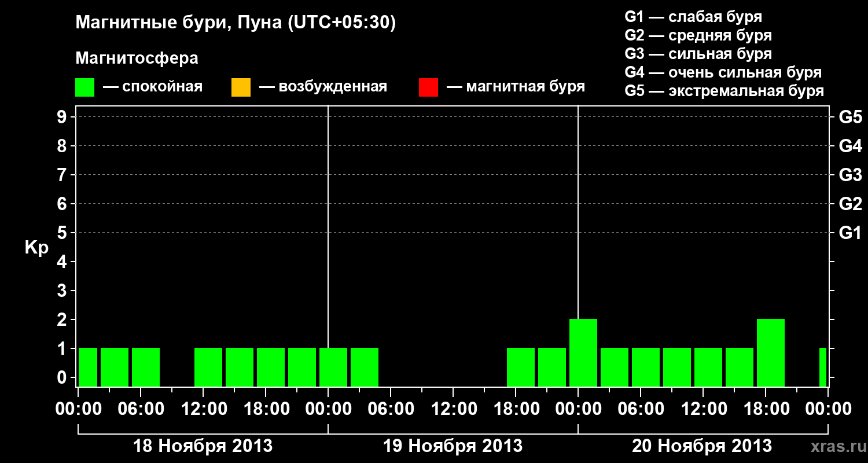Click the orange 'возбужденная' legend swatch

(241, 87)
